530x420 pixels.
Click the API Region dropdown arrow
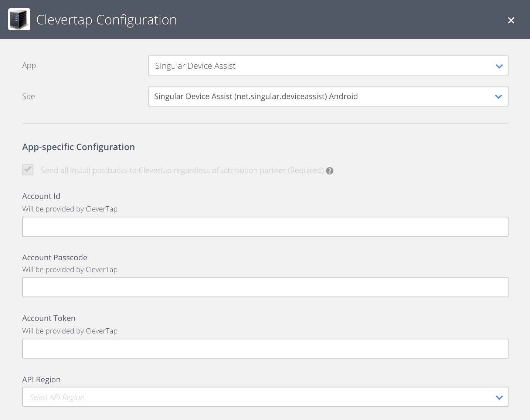click(499, 397)
